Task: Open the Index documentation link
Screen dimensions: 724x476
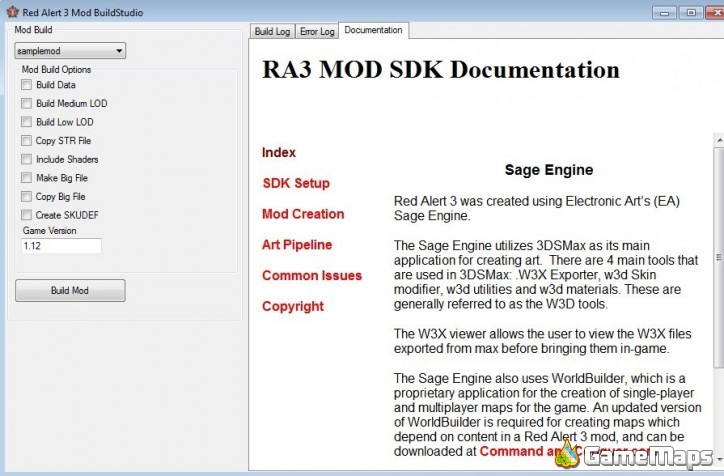Action: (279, 152)
